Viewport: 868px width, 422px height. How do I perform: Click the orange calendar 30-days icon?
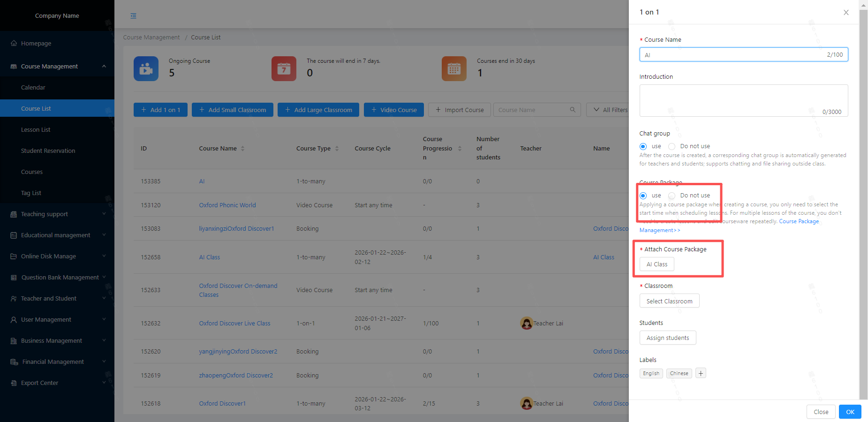454,69
